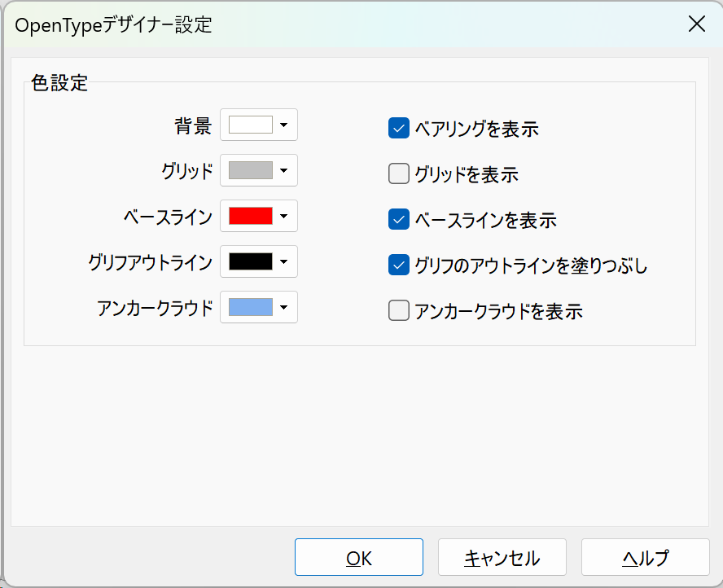Click the red ベースライン color swatch

click(x=251, y=216)
